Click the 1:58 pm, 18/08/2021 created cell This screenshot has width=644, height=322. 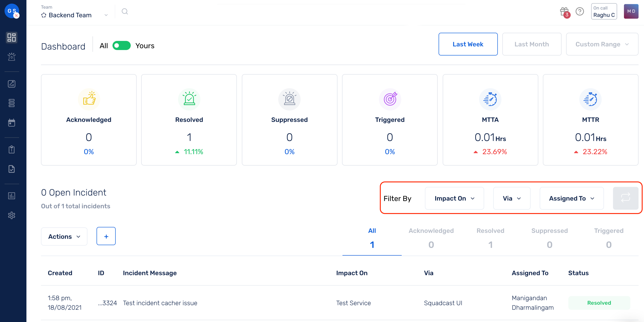coord(65,303)
